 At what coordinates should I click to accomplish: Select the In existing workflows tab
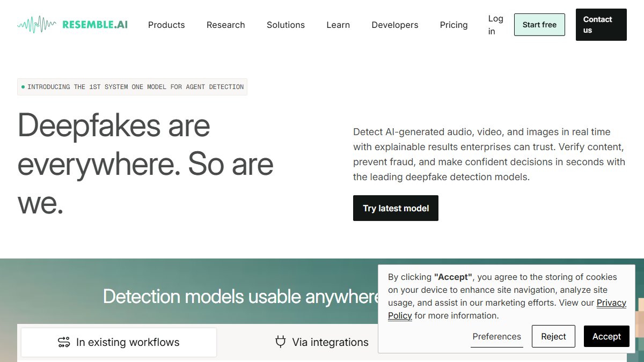(119, 342)
